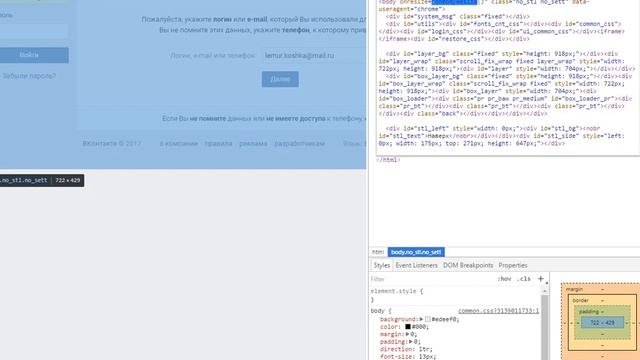Viewport: 640px width, 360px height.
Task: Select the div id="system_msg" DOM line
Action: point(458,17)
